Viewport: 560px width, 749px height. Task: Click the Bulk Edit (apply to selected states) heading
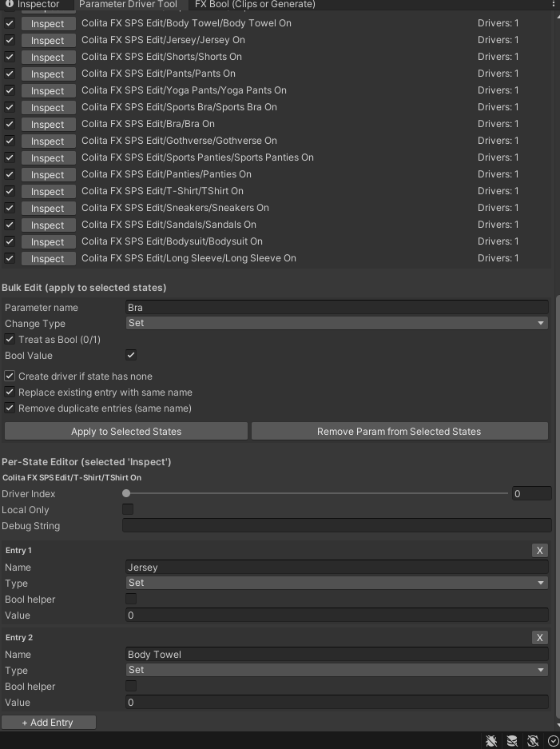tap(84, 288)
